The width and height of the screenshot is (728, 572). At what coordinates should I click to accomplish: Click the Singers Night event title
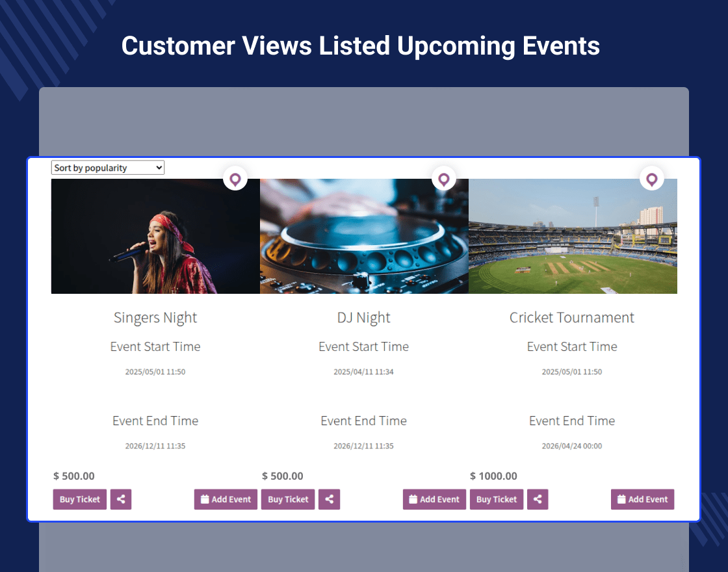click(x=155, y=317)
